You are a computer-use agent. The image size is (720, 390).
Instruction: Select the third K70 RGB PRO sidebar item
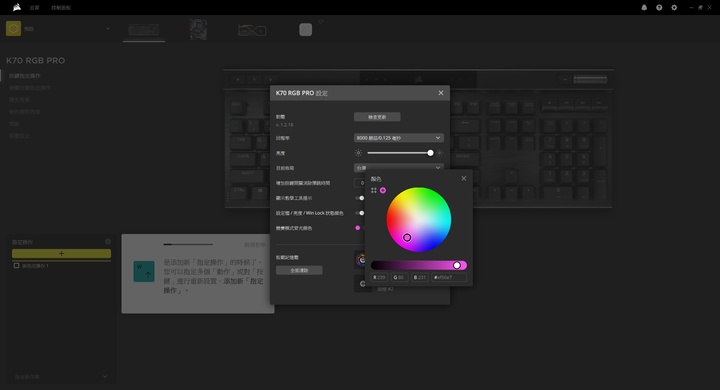click(x=19, y=100)
